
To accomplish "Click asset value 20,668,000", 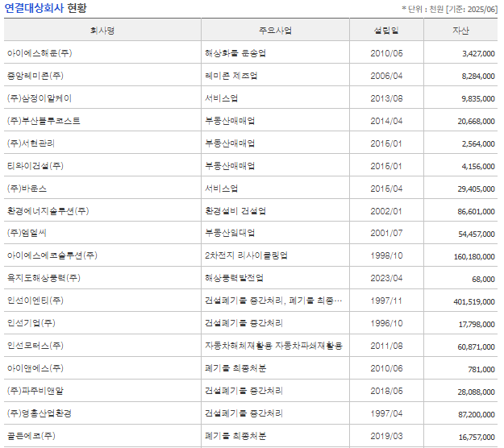I will pyautogui.click(x=477, y=122).
